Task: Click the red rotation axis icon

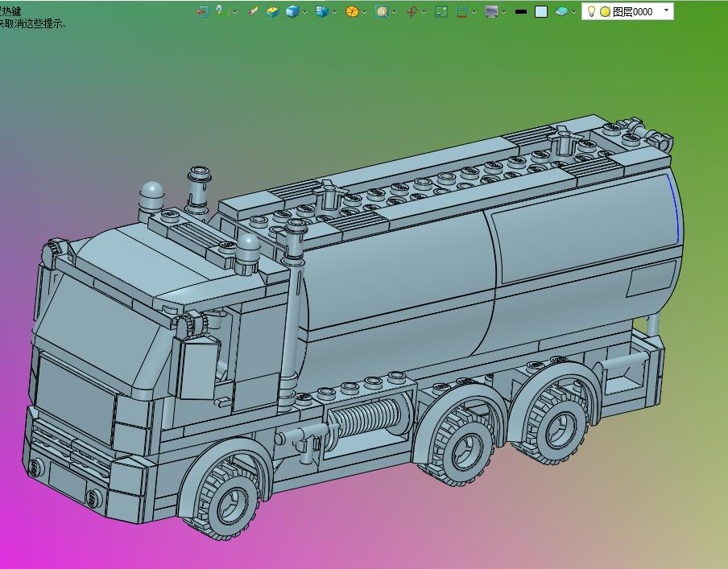Action: point(412,11)
